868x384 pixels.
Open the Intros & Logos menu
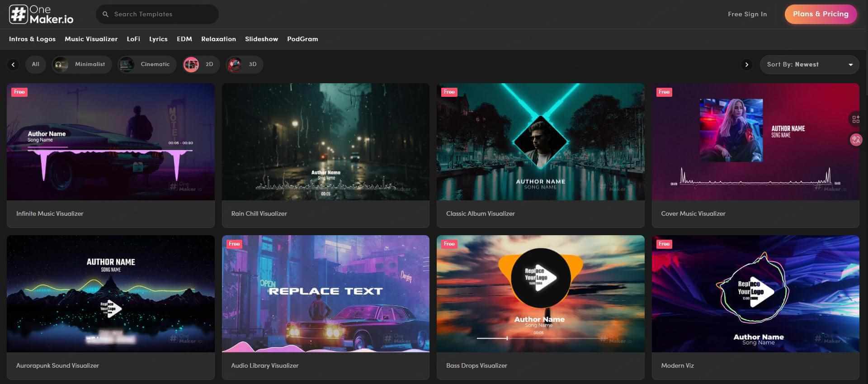coord(32,39)
